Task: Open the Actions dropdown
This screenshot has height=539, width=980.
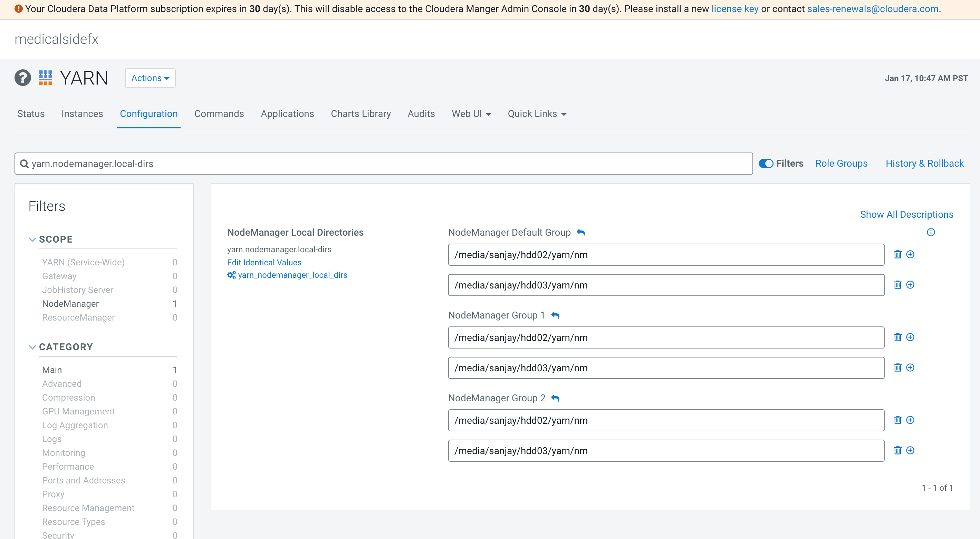Action: [x=150, y=78]
